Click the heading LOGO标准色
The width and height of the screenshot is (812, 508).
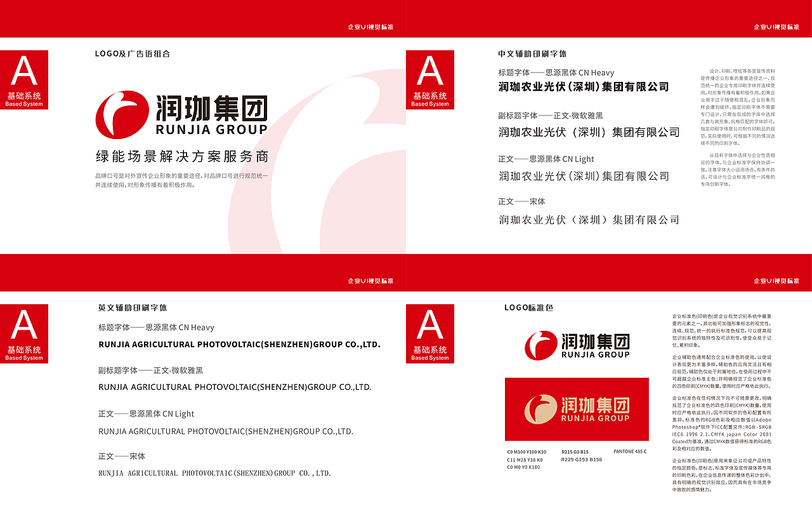(x=529, y=307)
